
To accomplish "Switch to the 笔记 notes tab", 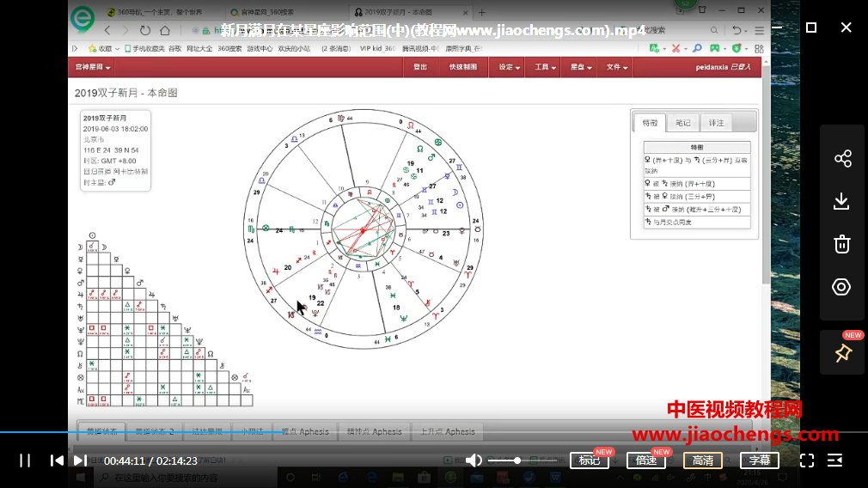I will click(x=683, y=123).
